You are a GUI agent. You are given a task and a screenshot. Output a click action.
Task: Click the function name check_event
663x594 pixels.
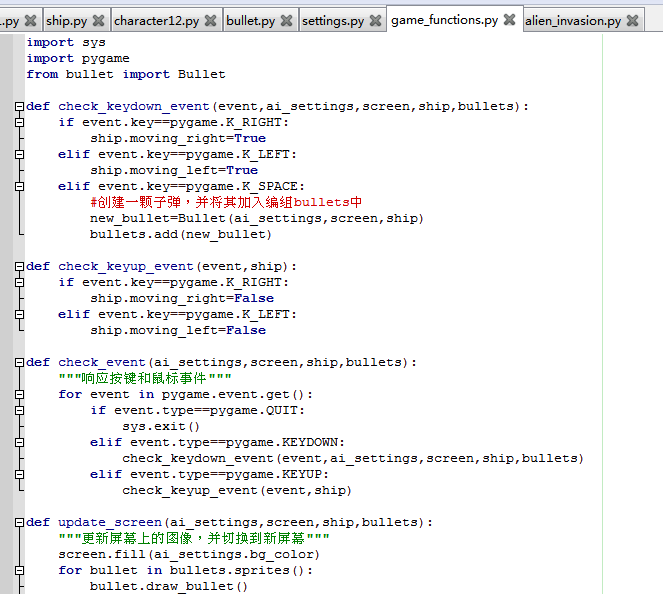[102, 363]
